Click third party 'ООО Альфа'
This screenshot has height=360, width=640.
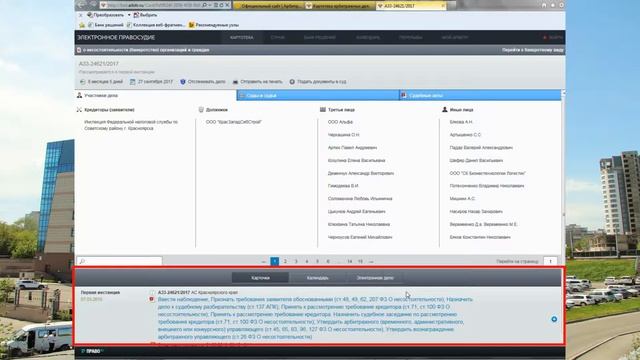coord(340,122)
